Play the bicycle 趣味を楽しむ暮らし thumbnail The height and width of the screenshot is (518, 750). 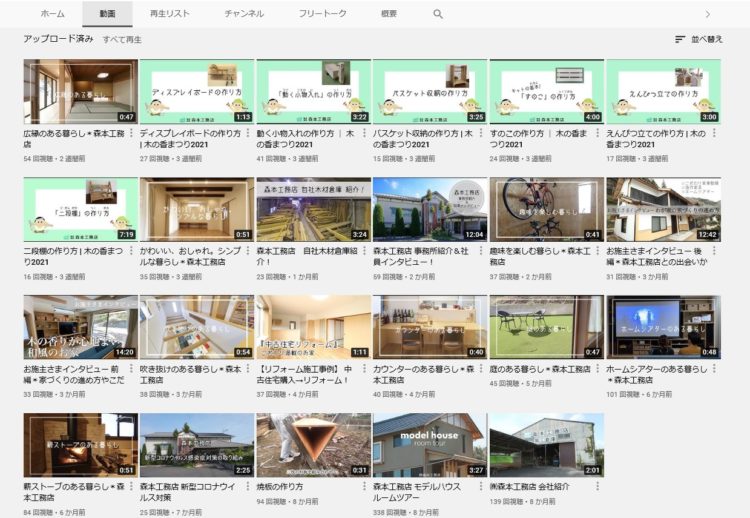tap(547, 209)
